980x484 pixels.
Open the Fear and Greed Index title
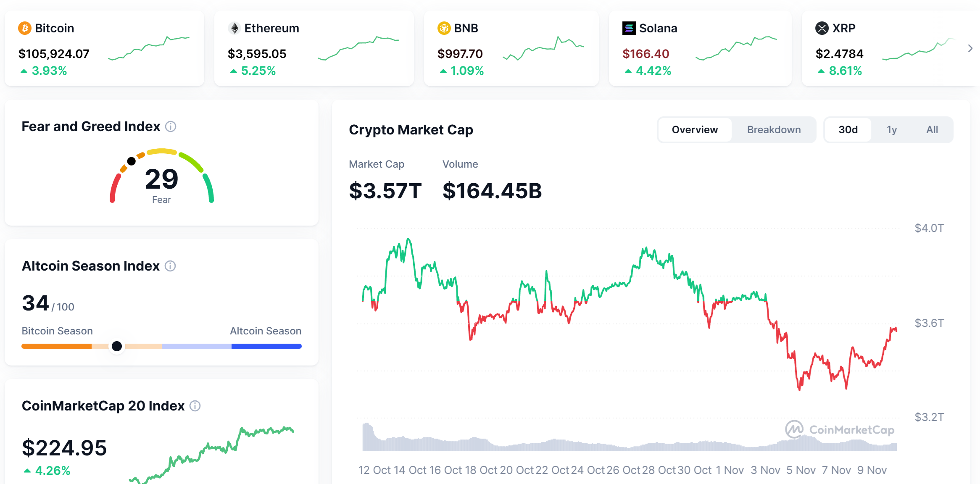91,126
